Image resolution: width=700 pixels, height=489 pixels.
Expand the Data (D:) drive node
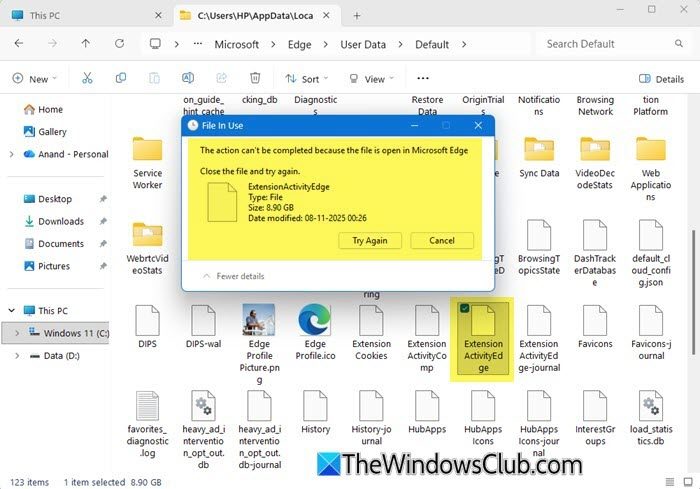click(17, 356)
